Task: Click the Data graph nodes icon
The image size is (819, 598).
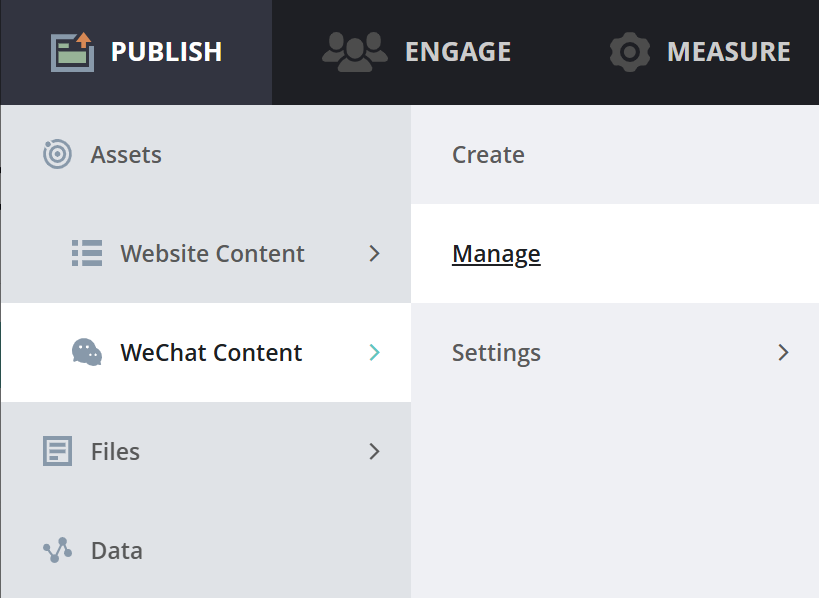Action: (57, 550)
